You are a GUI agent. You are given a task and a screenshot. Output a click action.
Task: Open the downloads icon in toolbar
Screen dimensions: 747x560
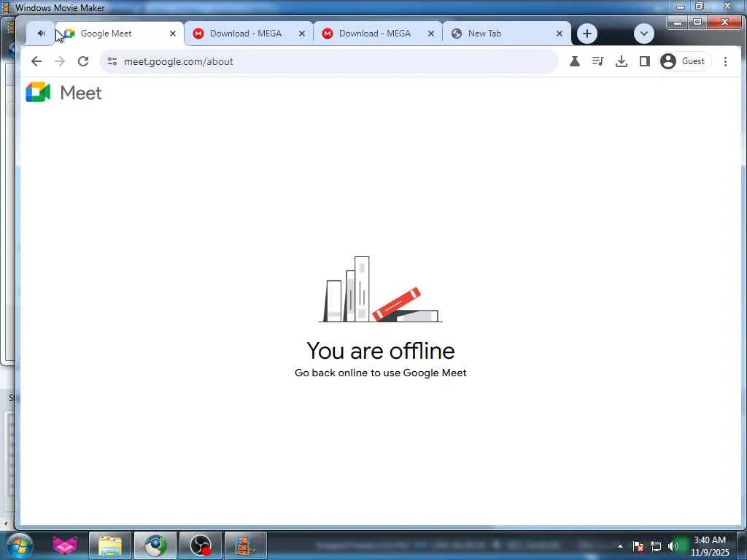(x=622, y=61)
